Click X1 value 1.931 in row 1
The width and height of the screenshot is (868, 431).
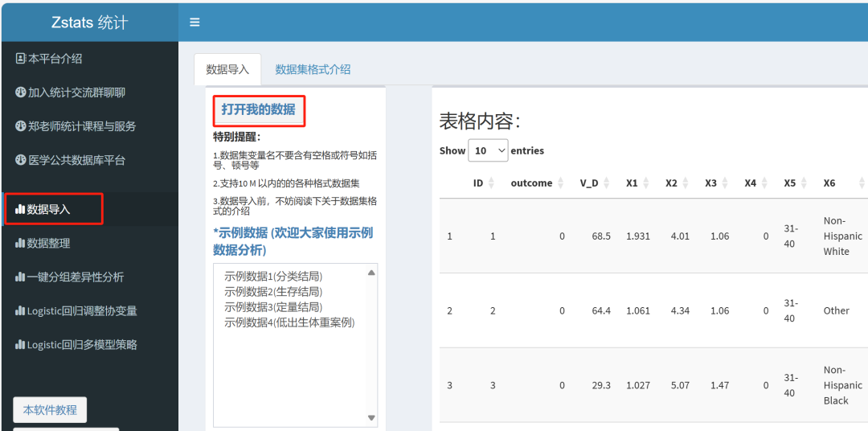click(x=638, y=236)
